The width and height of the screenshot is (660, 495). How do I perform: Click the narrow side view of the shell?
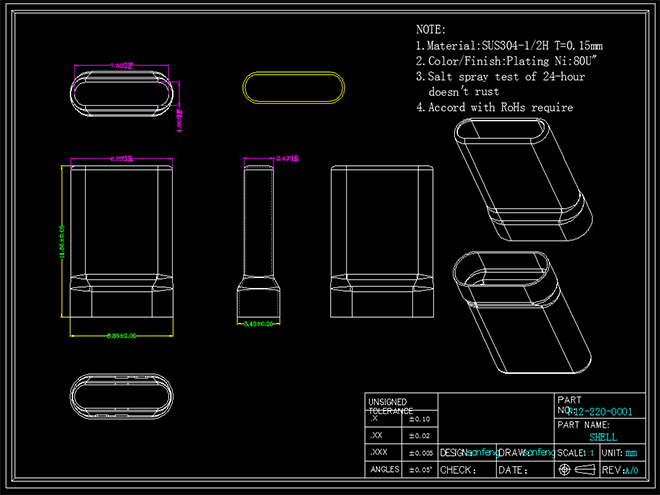pyautogui.click(x=260, y=240)
